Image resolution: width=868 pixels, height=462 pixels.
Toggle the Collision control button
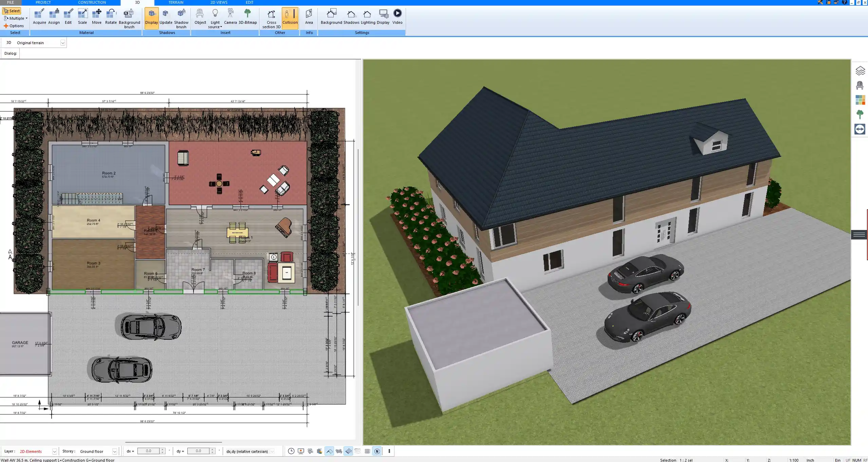[290, 18]
